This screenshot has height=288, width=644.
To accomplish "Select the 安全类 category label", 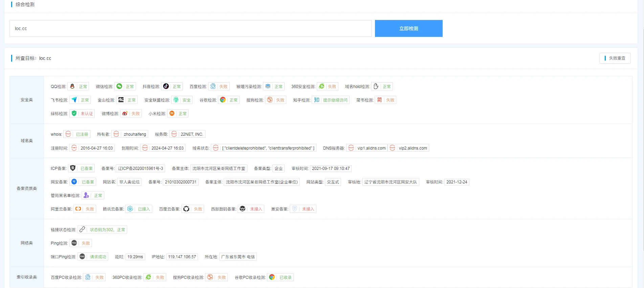I will (x=27, y=100).
